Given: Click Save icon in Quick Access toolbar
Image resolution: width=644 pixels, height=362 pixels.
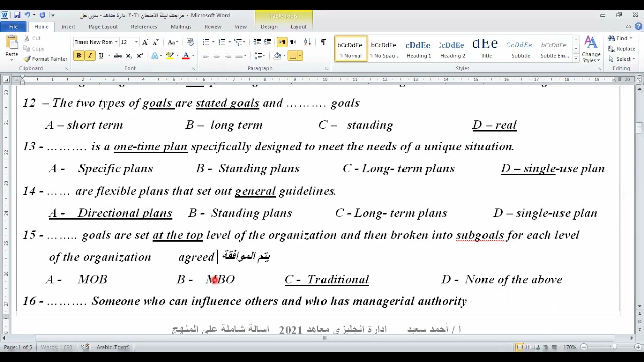Looking at the screenshot, I should 17,15.
